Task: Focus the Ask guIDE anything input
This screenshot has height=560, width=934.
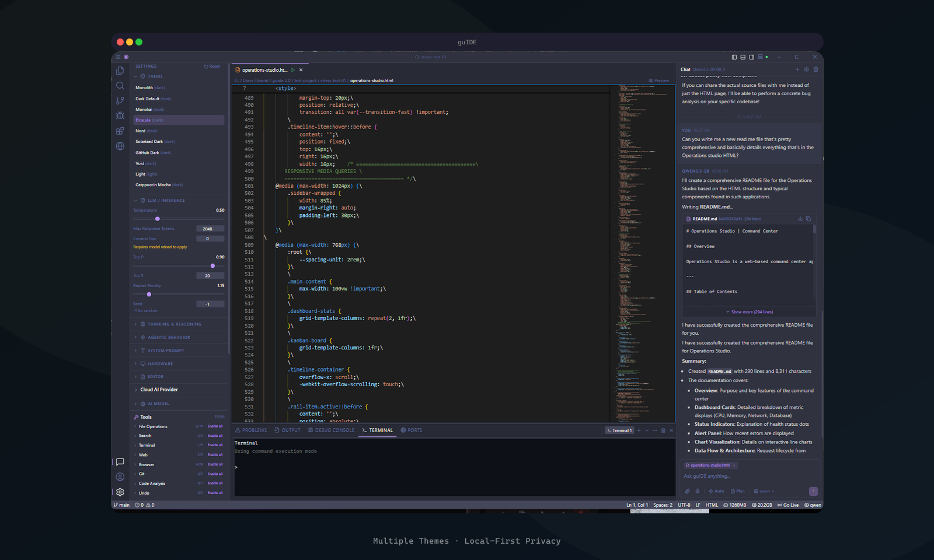Action: coord(750,476)
